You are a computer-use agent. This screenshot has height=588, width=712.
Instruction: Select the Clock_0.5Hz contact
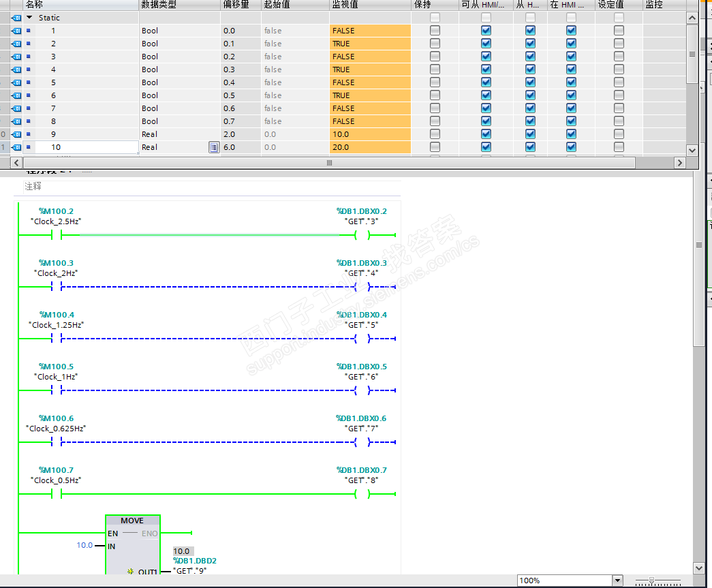pyautogui.click(x=57, y=493)
